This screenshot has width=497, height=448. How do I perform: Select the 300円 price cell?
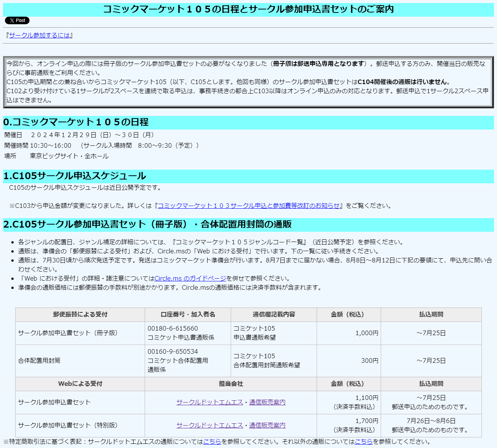click(369, 361)
